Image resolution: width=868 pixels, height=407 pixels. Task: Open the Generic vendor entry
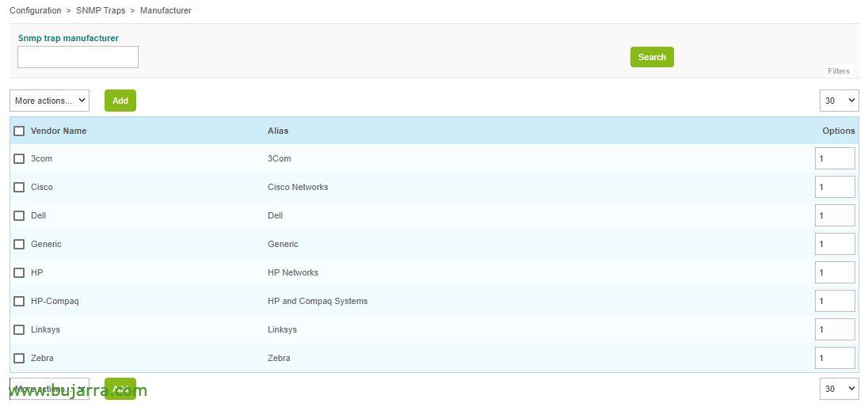coord(47,244)
